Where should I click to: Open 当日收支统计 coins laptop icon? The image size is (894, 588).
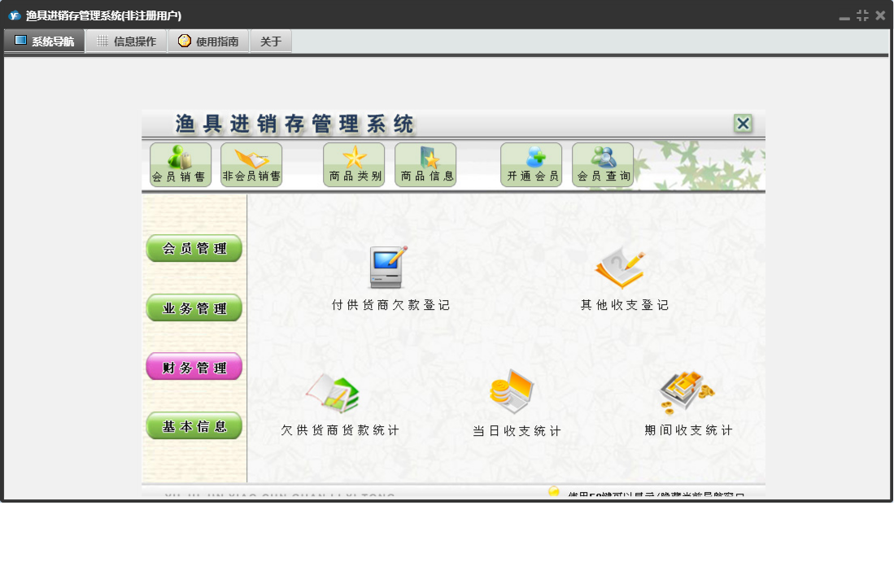click(x=512, y=391)
